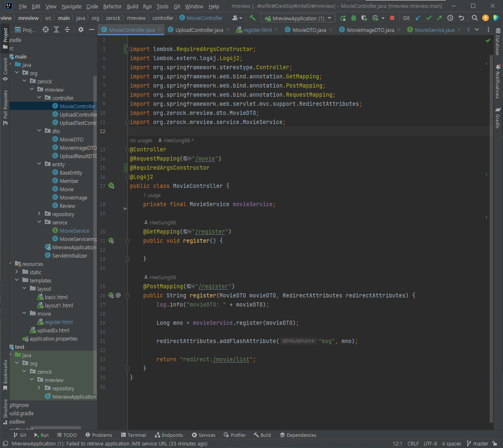Toggle the TODO tool window
The width and height of the screenshot is (503, 448).
[x=67, y=435]
